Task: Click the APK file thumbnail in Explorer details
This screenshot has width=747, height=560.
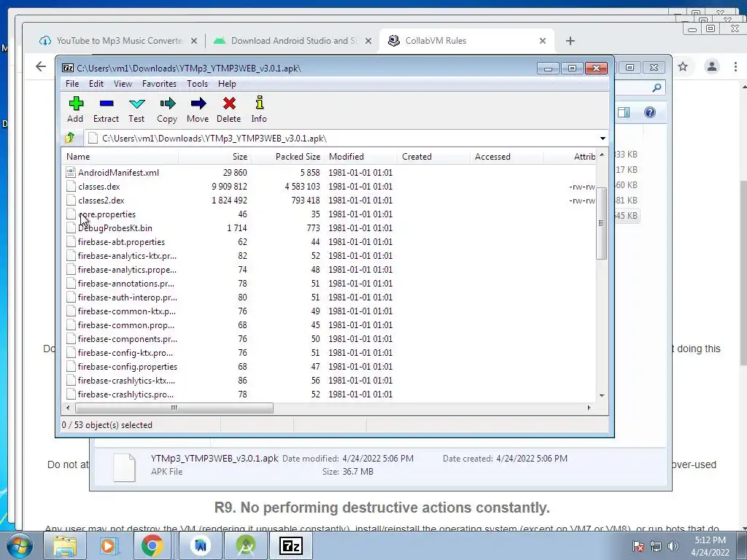Action: point(124,467)
